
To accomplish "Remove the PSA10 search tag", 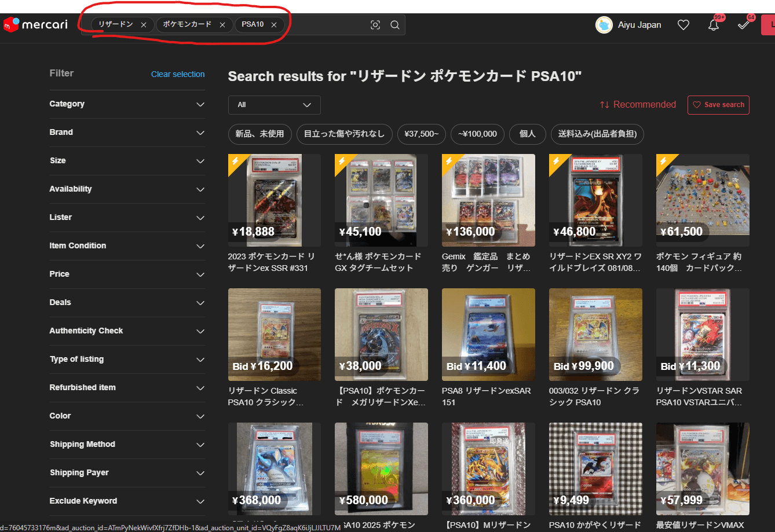I will click(274, 25).
